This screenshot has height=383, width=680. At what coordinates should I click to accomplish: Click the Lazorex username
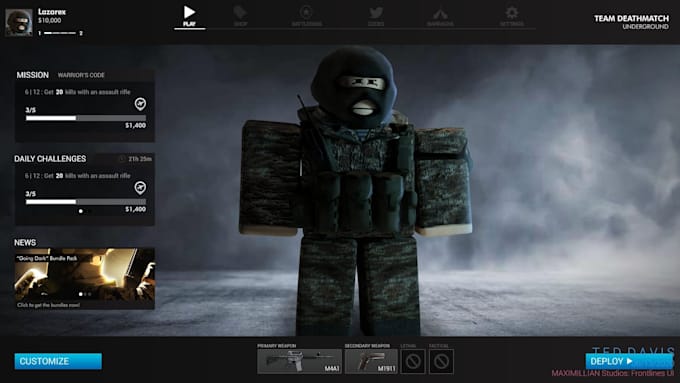pos(52,12)
